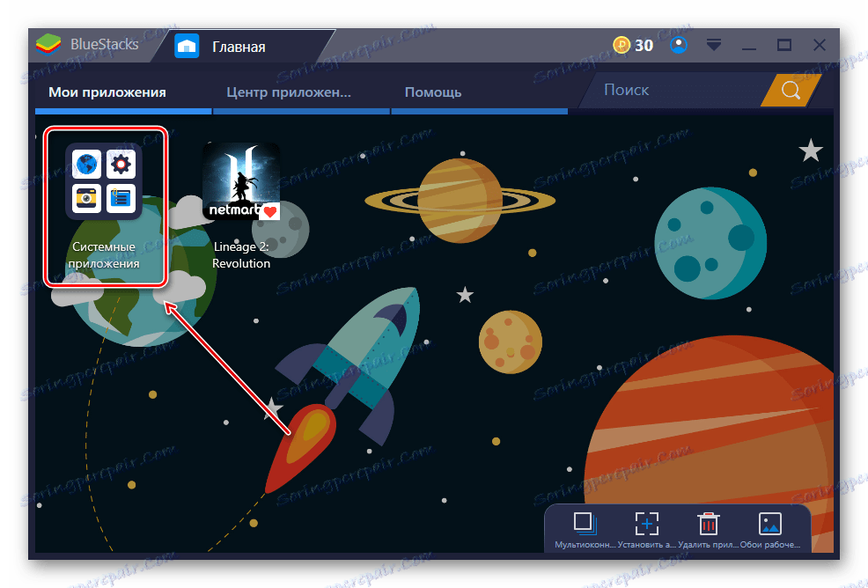Click the BlueStacks title text
The height and width of the screenshot is (588, 868).
pos(104,44)
